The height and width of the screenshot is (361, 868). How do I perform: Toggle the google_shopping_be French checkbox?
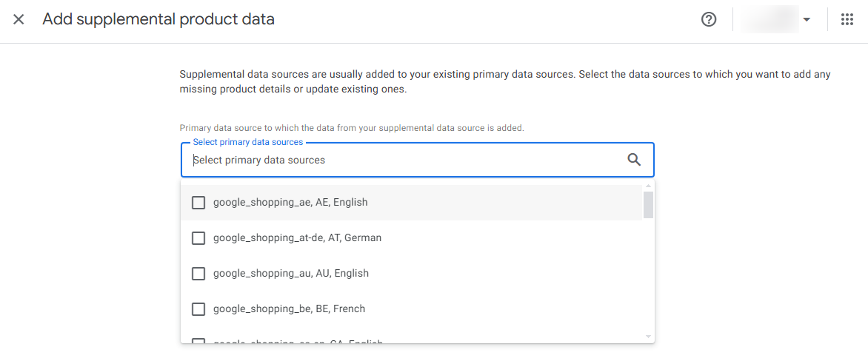198,309
